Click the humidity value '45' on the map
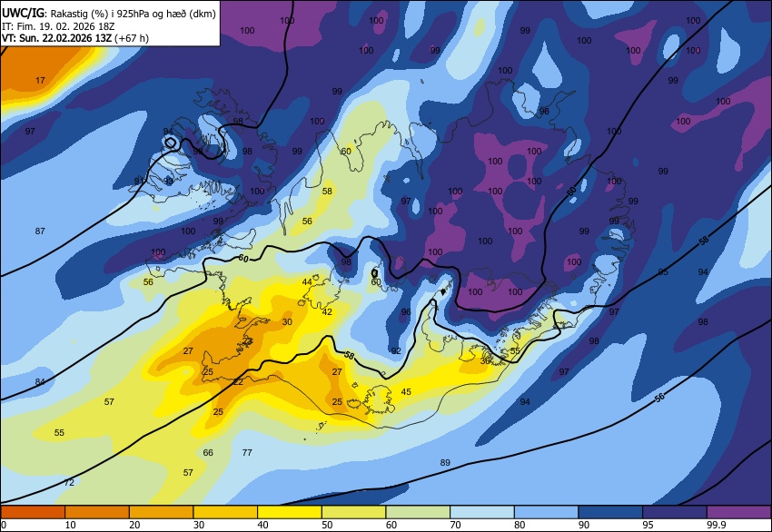772x532 pixels. click(406, 392)
